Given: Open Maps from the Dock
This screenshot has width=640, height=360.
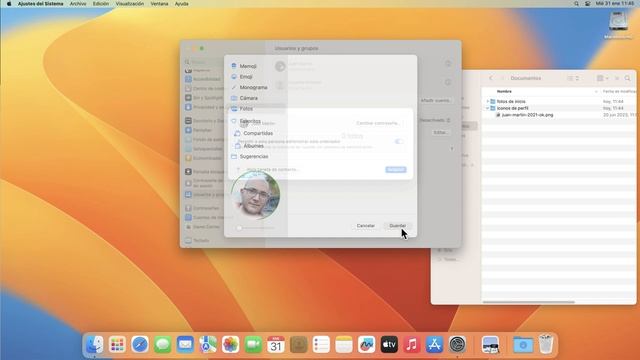Looking at the screenshot, I should [x=208, y=345].
